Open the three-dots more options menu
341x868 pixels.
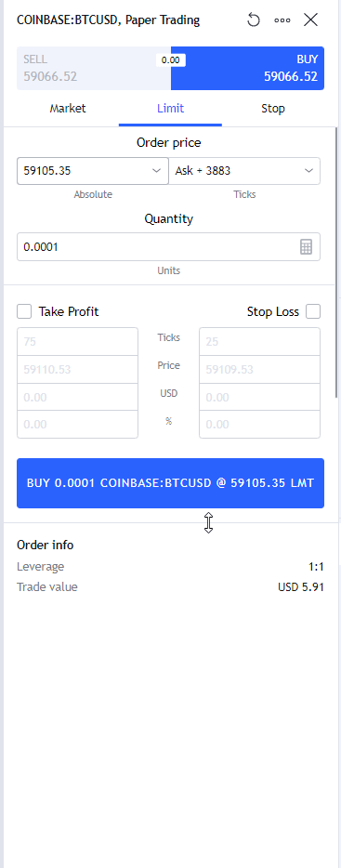[x=282, y=20]
